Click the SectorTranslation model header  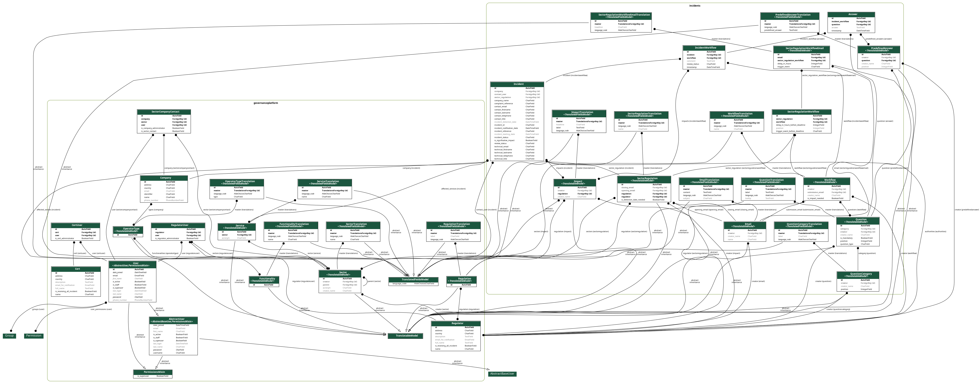pyautogui.click(x=353, y=225)
